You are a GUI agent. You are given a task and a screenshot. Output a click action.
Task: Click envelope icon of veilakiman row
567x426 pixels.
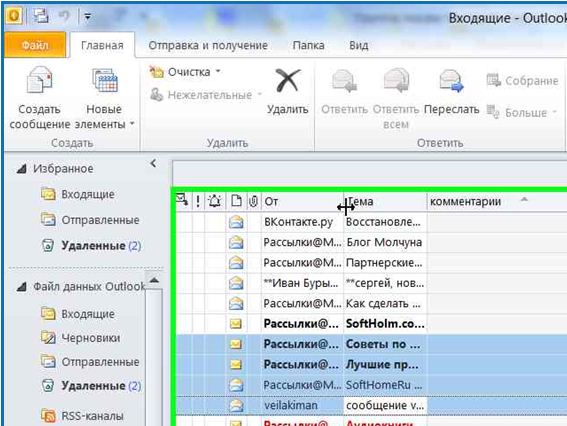[x=236, y=405]
